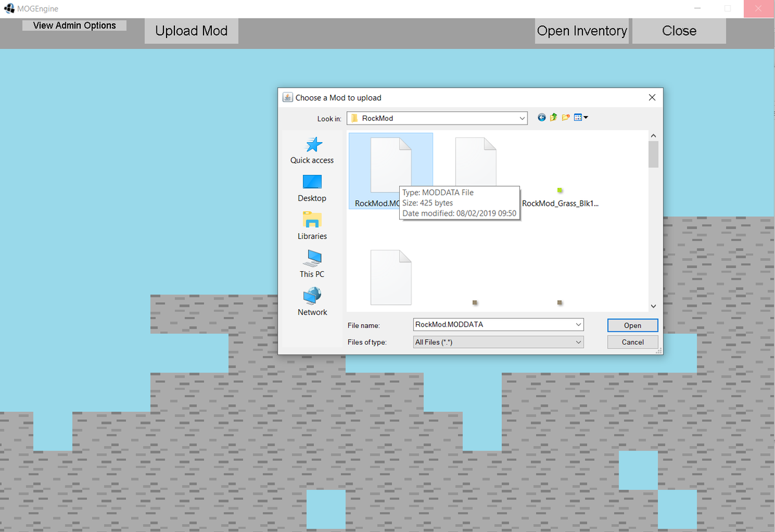Image resolution: width=775 pixels, height=532 pixels.
Task: Open Libraries in the places sidebar
Action: [x=312, y=226]
